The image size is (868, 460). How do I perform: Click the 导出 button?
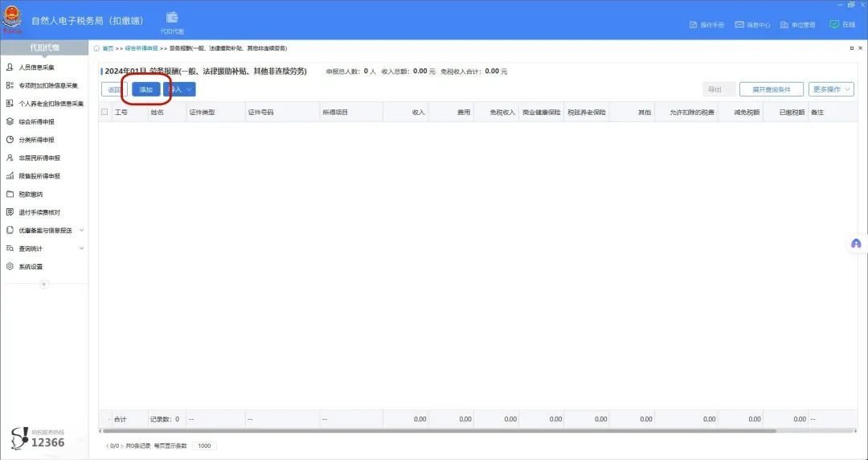[719, 89]
